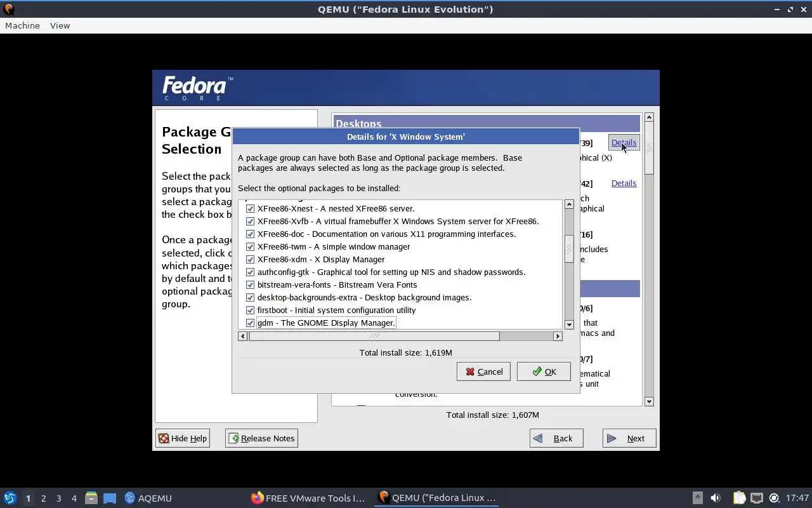
Task: Open the Lubuntu start menu icon
Action: point(10,498)
